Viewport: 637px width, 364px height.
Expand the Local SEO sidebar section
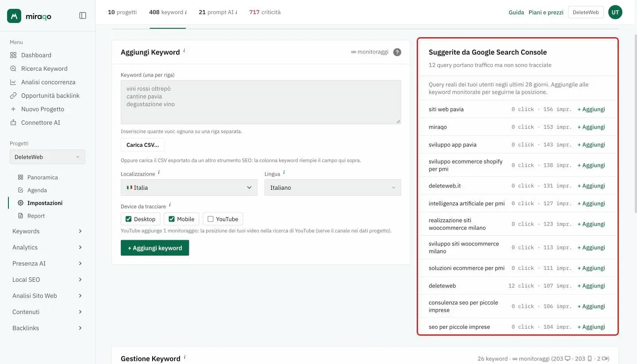click(47, 280)
